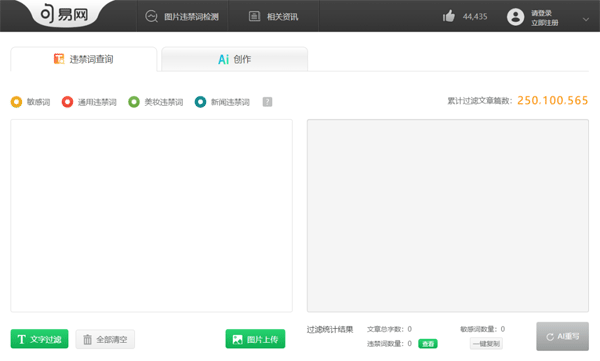Click the right results output area
This screenshot has width=600, height=361.
pyautogui.click(x=448, y=216)
